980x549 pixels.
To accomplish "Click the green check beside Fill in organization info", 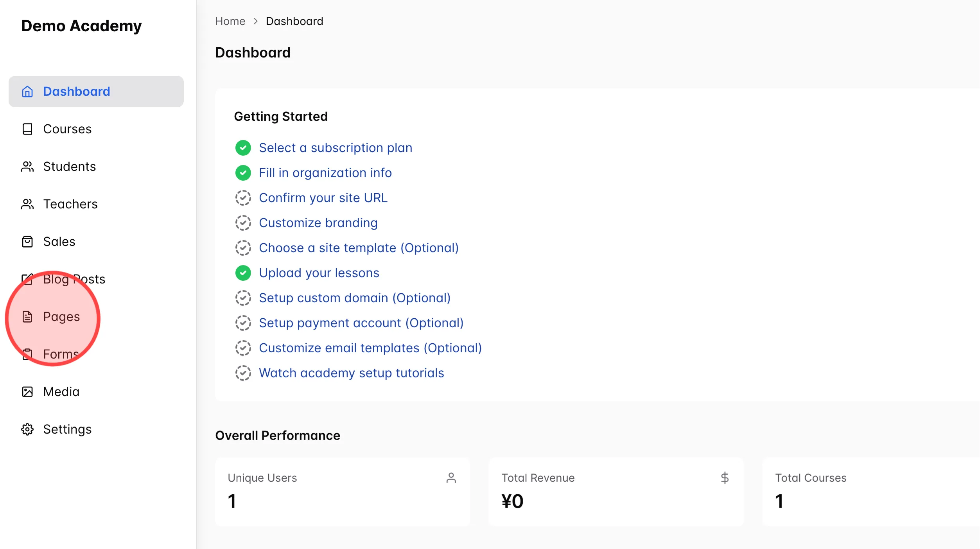I will 243,173.
